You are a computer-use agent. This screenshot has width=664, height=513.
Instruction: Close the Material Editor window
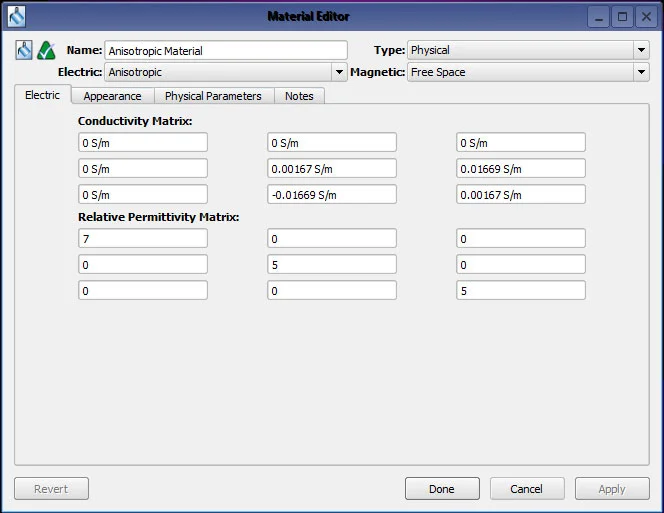(646, 17)
